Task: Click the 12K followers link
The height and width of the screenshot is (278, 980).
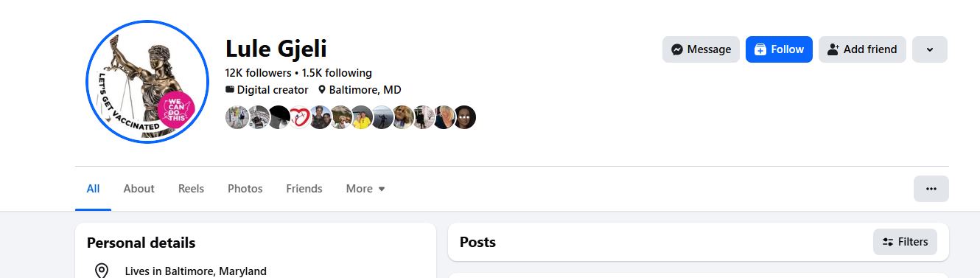Action: 258,73
